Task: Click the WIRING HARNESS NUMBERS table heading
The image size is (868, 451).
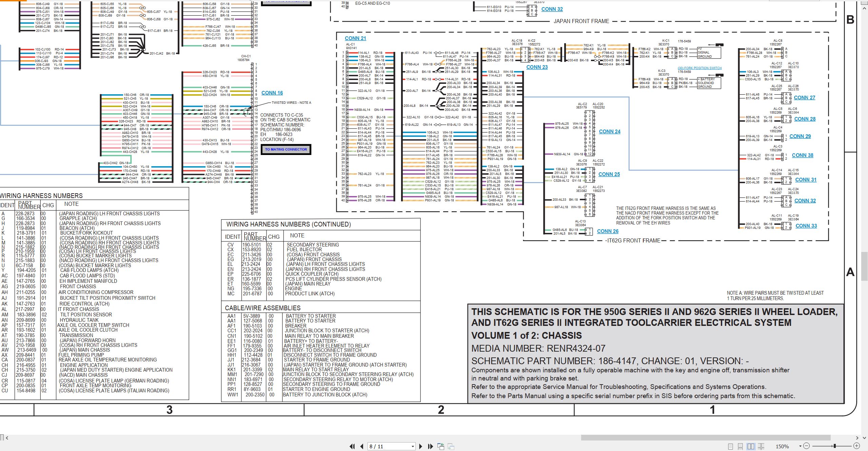Action: point(41,196)
